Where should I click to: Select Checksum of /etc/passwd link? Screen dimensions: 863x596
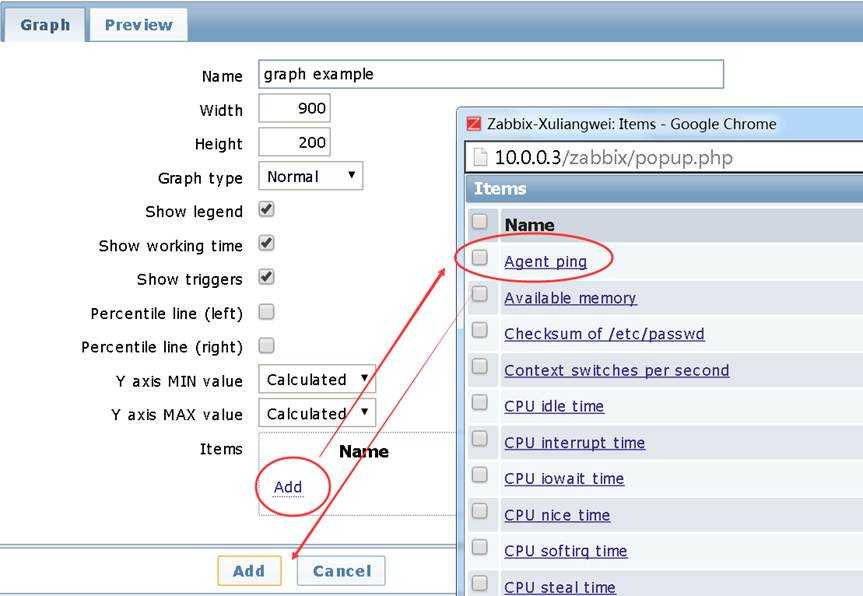click(x=604, y=334)
